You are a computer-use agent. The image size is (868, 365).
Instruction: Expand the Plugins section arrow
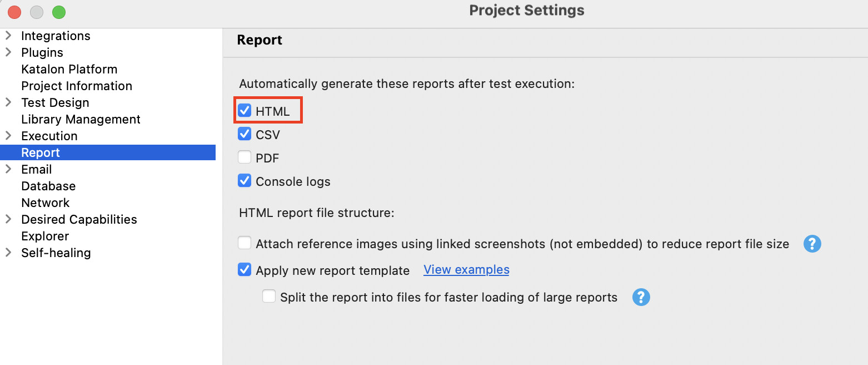pos(8,52)
